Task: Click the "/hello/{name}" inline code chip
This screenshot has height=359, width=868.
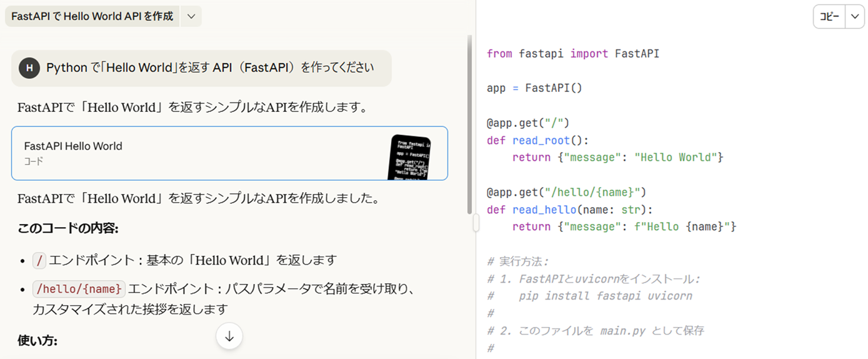Action: [x=79, y=289]
